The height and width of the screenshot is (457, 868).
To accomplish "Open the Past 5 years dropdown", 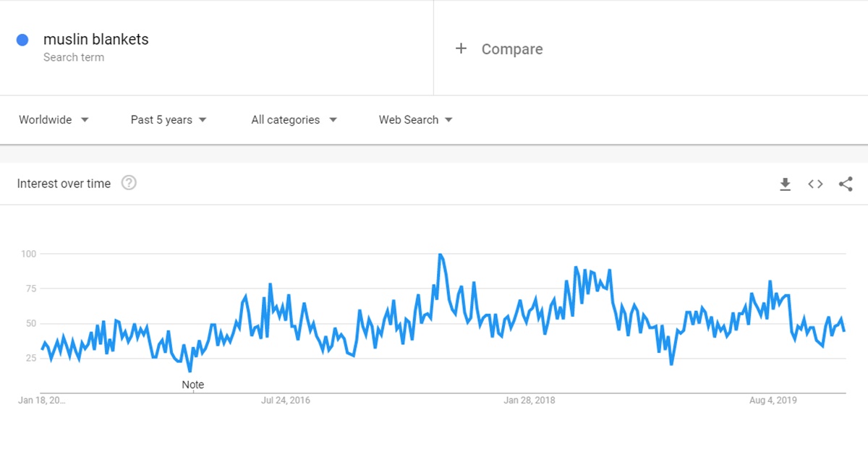I will click(x=169, y=120).
